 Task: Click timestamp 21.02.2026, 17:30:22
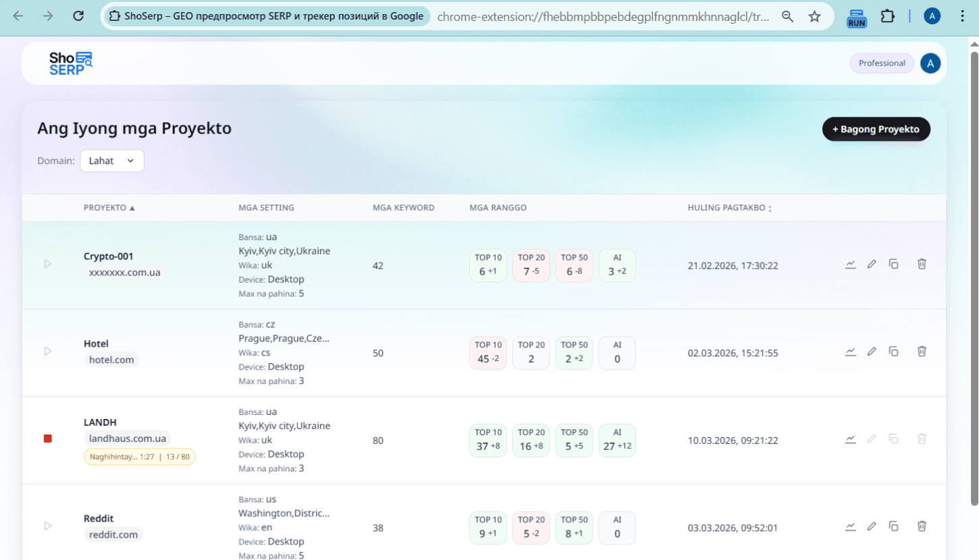(x=733, y=266)
